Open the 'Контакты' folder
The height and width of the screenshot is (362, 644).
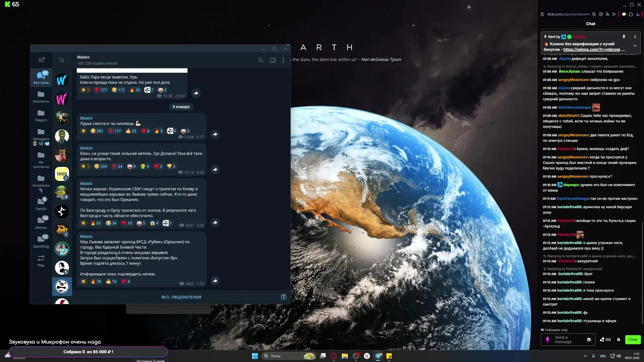pyautogui.click(x=41, y=97)
